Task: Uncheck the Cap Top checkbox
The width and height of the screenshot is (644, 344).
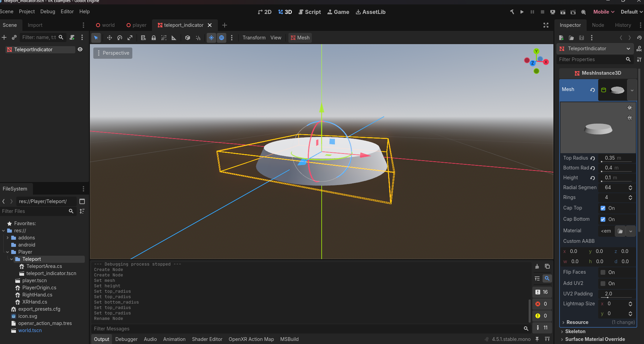Action: click(x=603, y=208)
